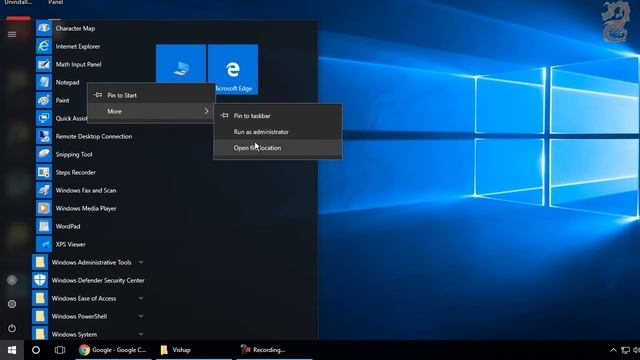The height and width of the screenshot is (360, 640).
Task: Choose Open file location
Action: coord(278,148)
